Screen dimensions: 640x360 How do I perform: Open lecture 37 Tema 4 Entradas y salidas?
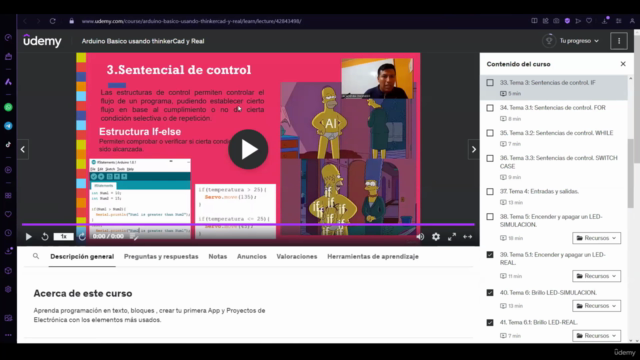click(539, 191)
